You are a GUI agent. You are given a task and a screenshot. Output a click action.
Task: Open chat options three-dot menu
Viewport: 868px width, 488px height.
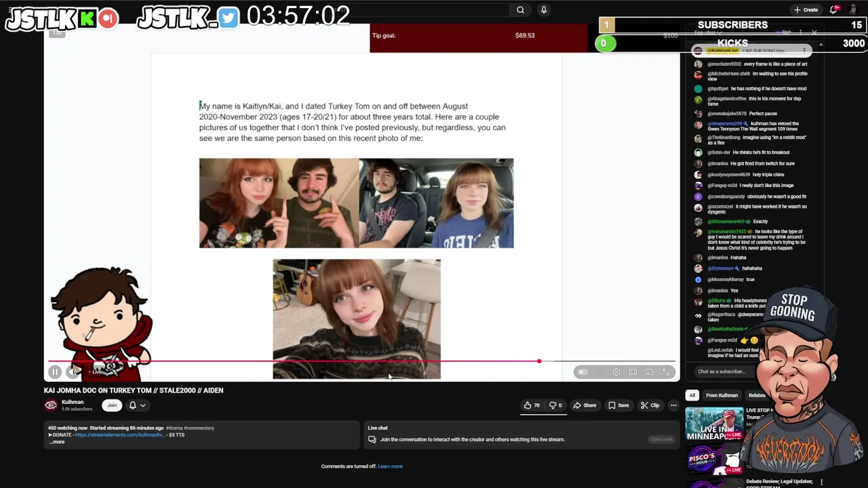tap(800, 32)
